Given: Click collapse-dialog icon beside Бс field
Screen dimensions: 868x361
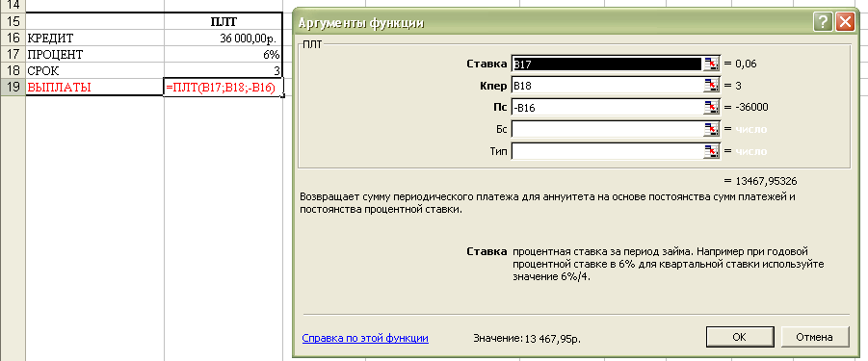Looking at the screenshot, I should pyautogui.click(x=711, y=129).
